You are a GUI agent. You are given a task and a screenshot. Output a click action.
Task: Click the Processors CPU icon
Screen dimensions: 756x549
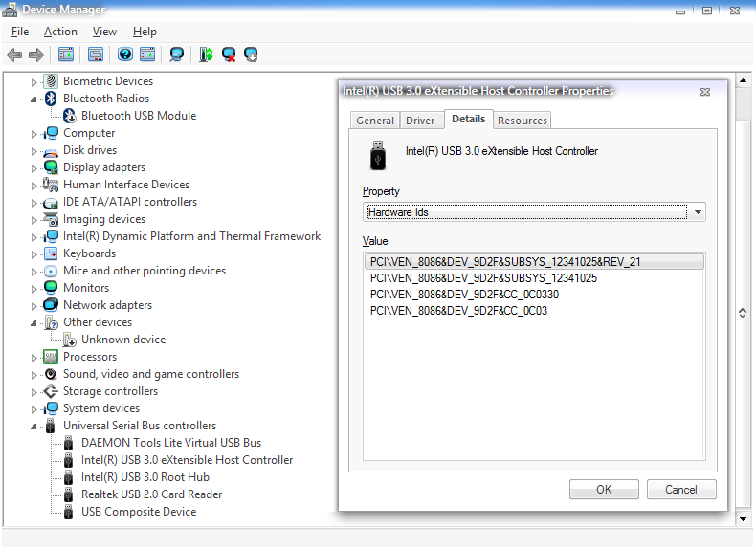tap(51, 357)
